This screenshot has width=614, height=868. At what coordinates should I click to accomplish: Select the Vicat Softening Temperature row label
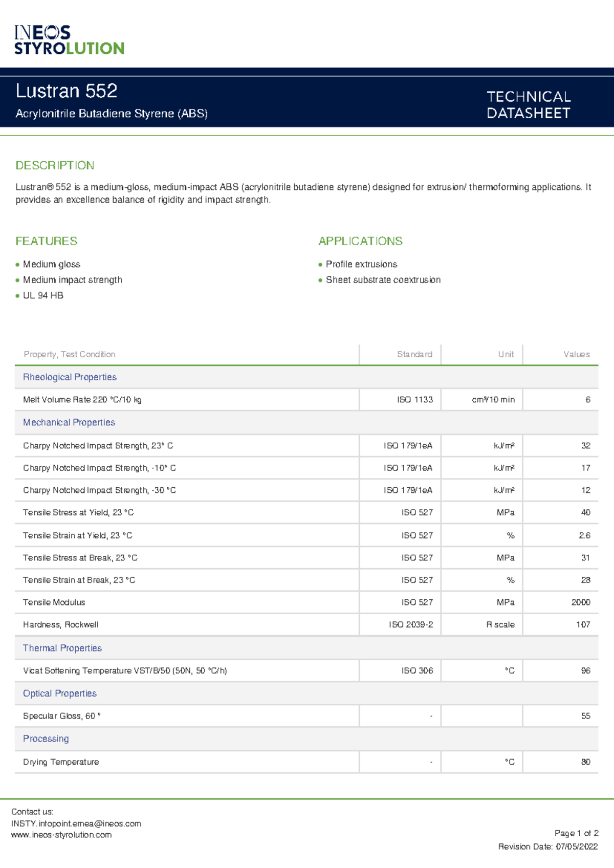tap(125, 671)
